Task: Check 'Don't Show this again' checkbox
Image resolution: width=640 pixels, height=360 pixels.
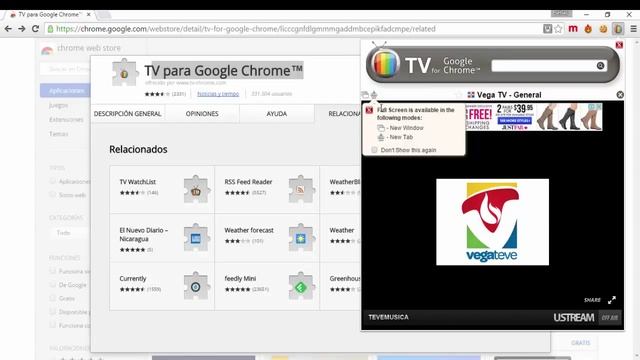Action: coord(374,150)
